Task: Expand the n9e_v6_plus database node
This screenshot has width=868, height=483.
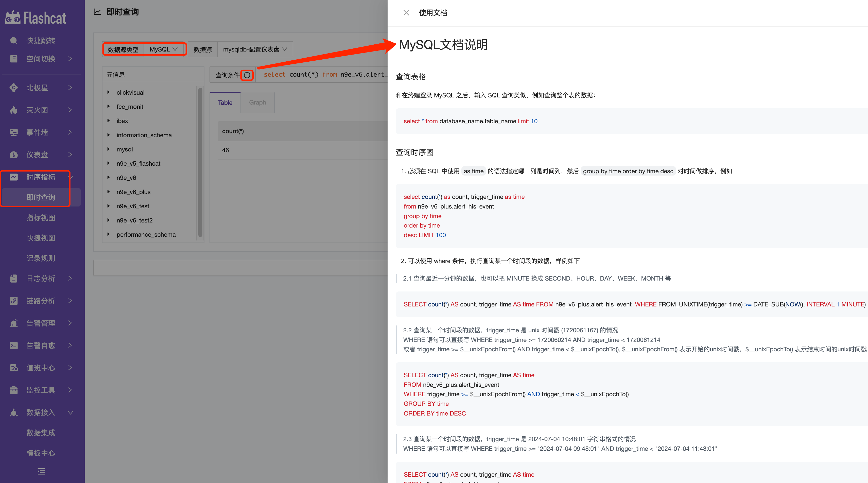Action: pos(109,192)
